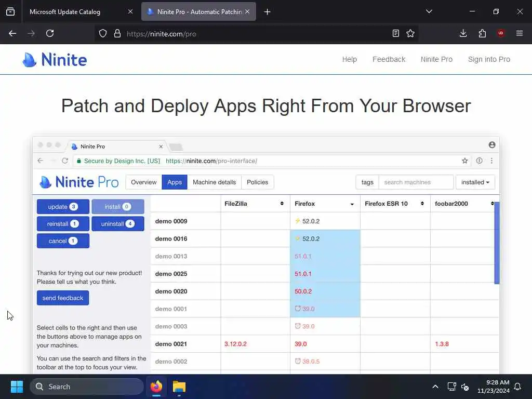Click the Ninite logo in the header
This screenshot has width=532, height=399.
coord(55,60)
